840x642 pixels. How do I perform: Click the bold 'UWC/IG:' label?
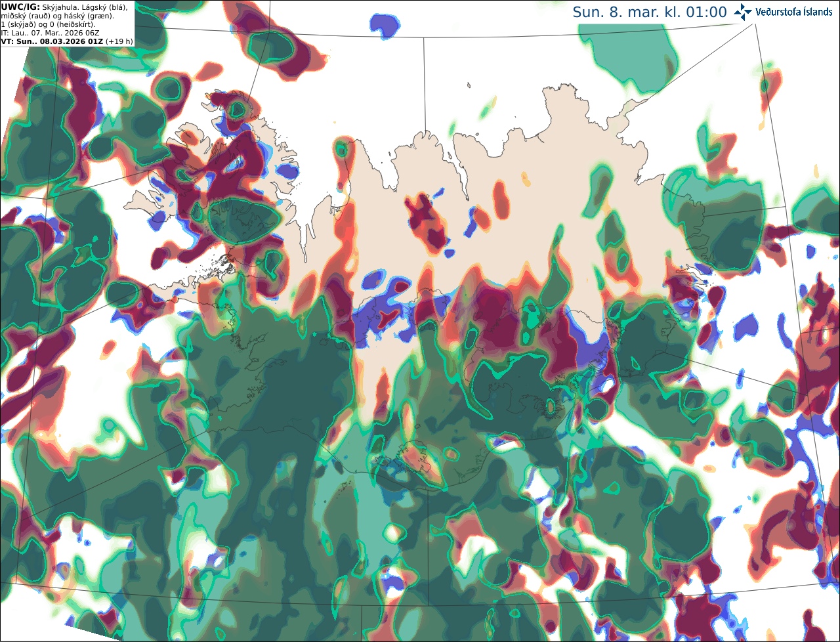(20, 7)
